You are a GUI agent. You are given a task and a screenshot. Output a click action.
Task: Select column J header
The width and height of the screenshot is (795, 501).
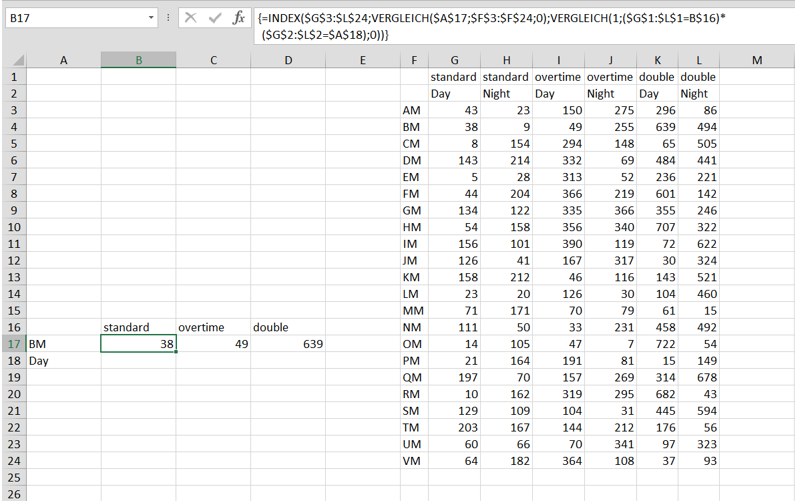610,60
